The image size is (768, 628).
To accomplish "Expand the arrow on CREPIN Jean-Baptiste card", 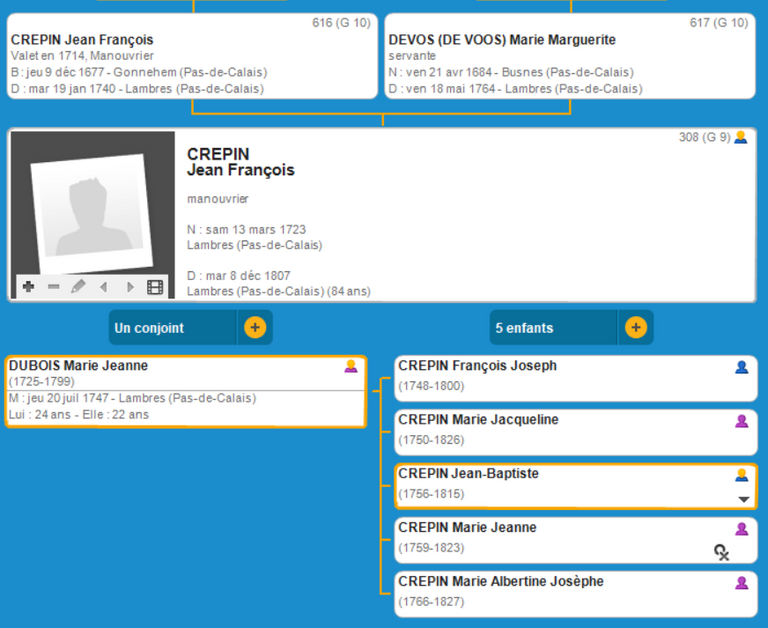I will pyautogui.click(x=743, y=499).
